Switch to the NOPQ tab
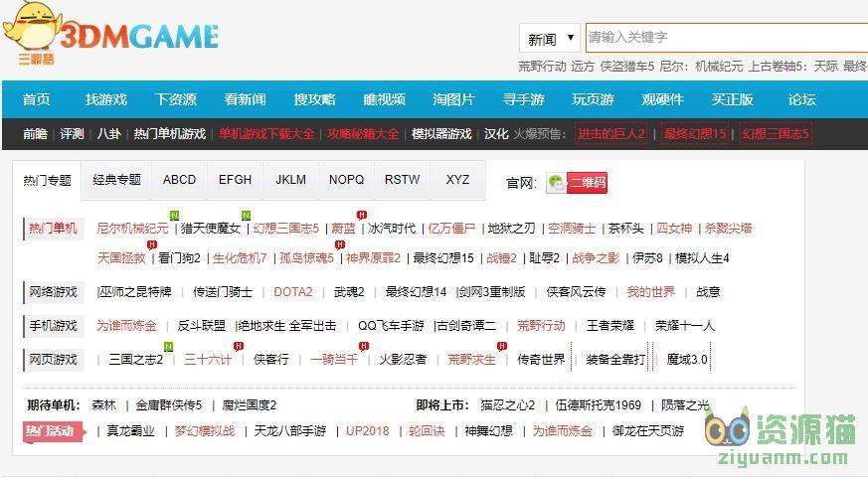This screenshot has height=478, width=868. coord(347,180)
